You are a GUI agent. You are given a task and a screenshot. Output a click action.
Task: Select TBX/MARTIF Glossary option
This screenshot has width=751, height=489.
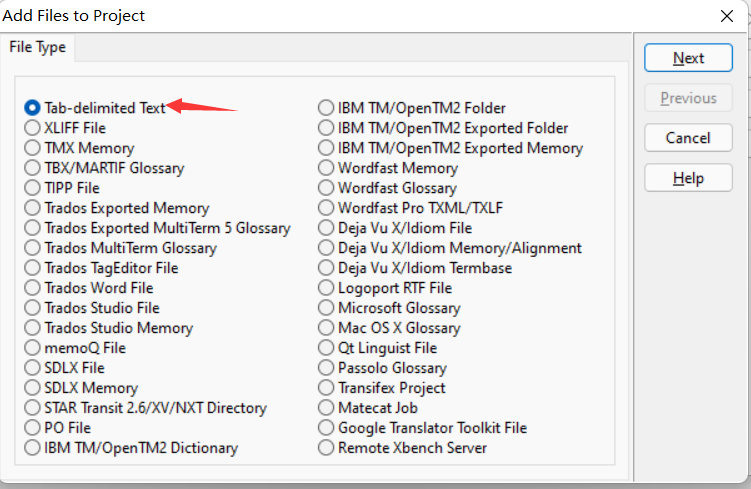pos(33,168)
